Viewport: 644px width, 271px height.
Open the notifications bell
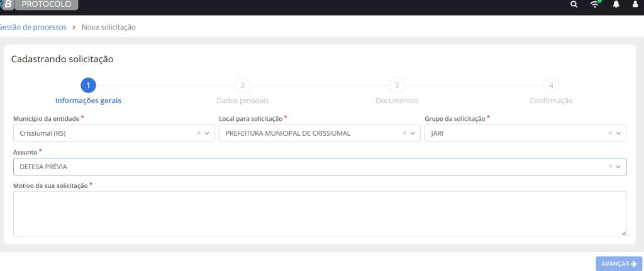click(616, 5)
